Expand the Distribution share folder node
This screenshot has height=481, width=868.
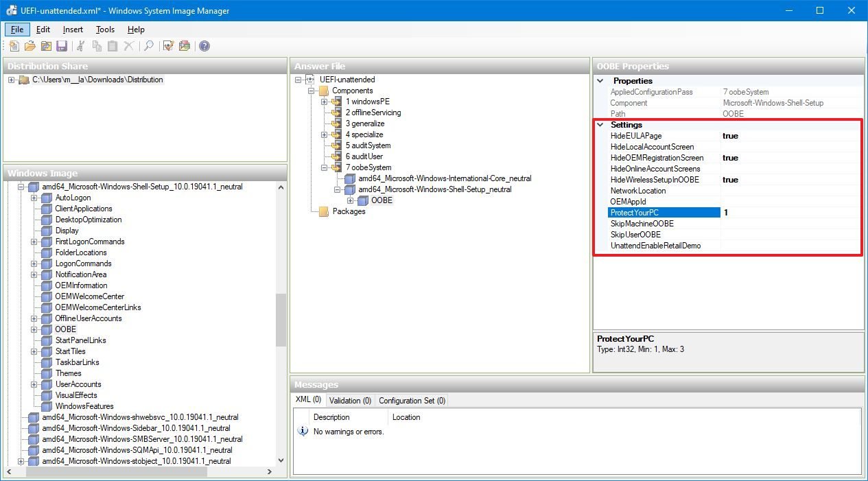point(12,80)
